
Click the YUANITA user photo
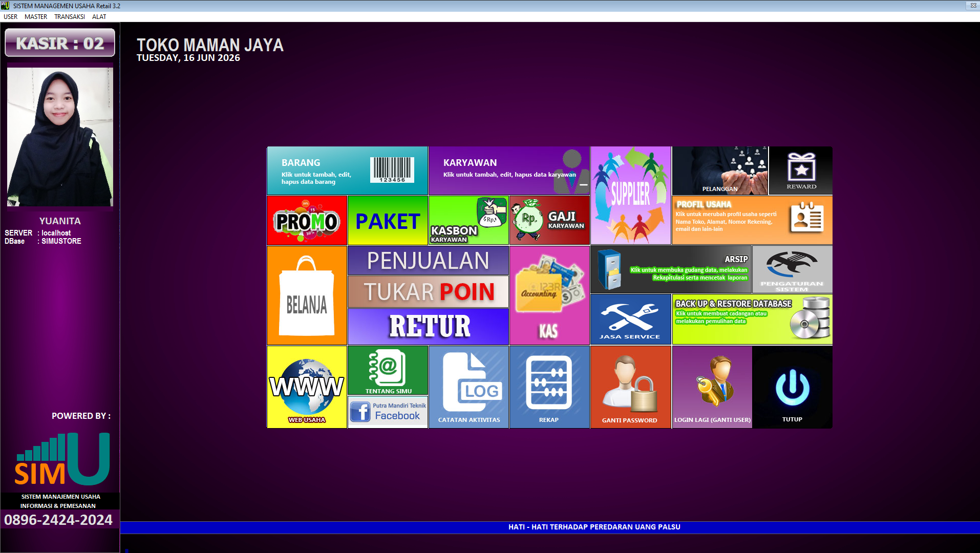coord(60,137)
